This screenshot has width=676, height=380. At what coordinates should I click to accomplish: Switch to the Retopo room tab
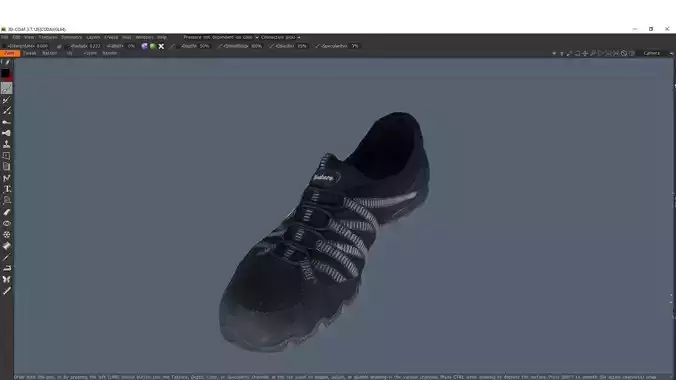(50, 53)
